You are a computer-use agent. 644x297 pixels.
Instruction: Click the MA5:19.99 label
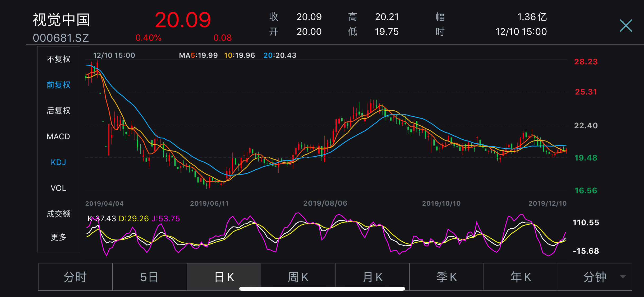tap(198, 55)
